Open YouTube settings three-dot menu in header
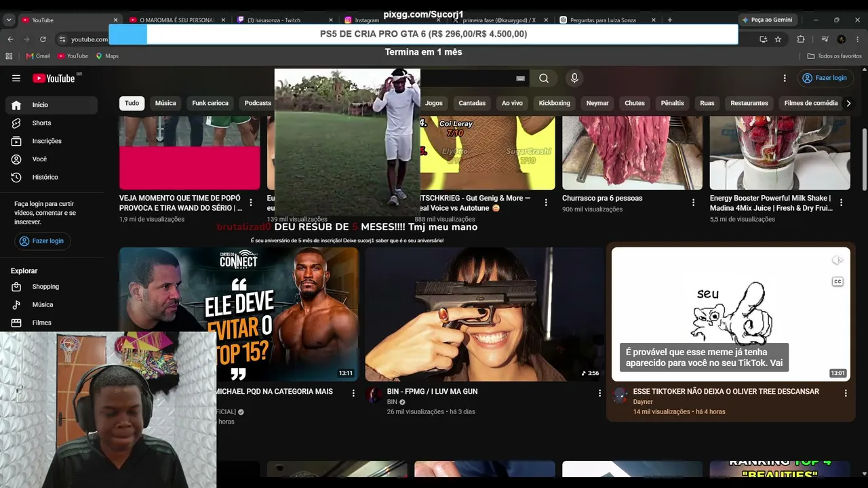 pos(785,79)
